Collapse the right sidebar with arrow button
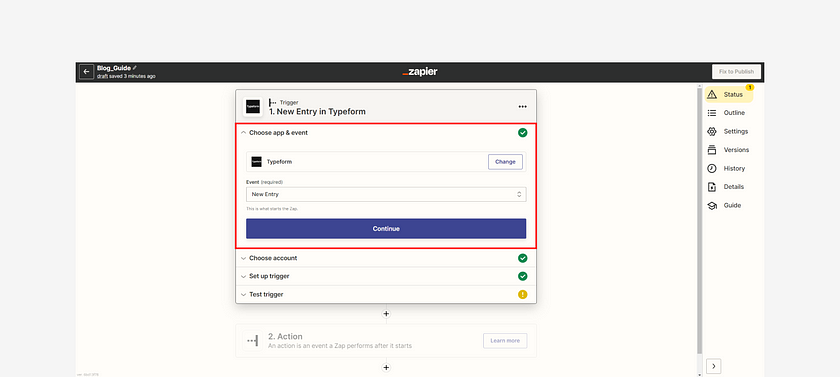Viewport: 840px width, 377px height. click(x=714, y=366)
